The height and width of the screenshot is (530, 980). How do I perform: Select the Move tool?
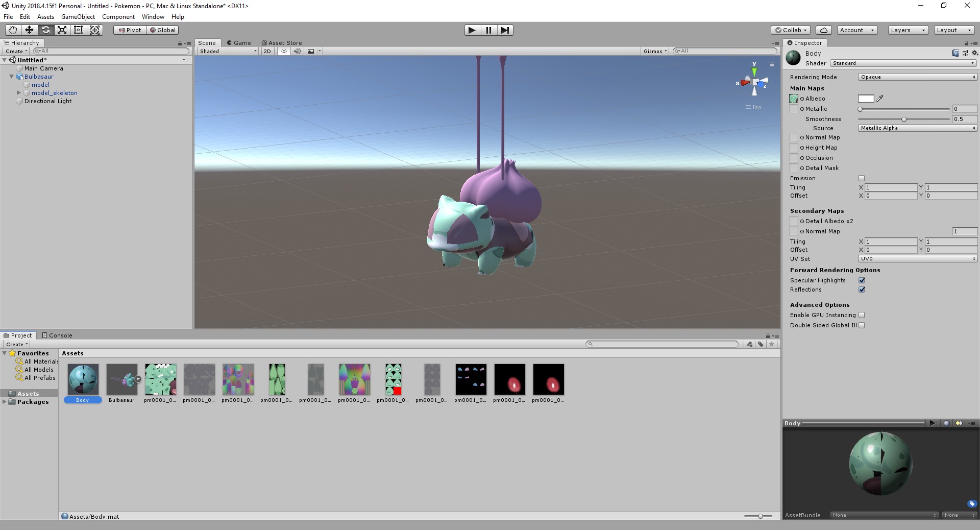tap(29, 30)
